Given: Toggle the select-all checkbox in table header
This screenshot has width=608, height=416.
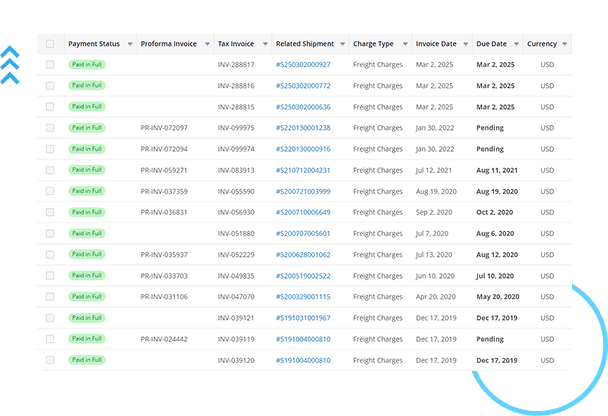Looking at the screenshot, I should (50, 44).
